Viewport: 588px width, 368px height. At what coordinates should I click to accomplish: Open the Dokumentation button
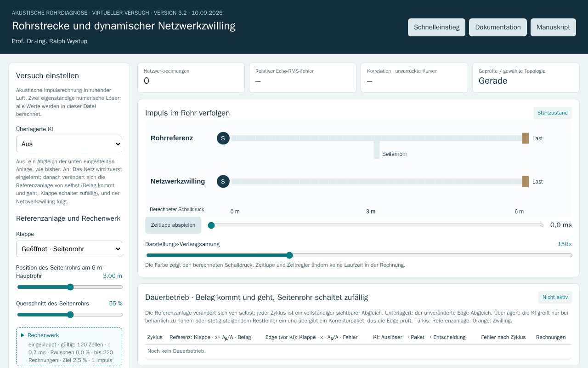498,27
